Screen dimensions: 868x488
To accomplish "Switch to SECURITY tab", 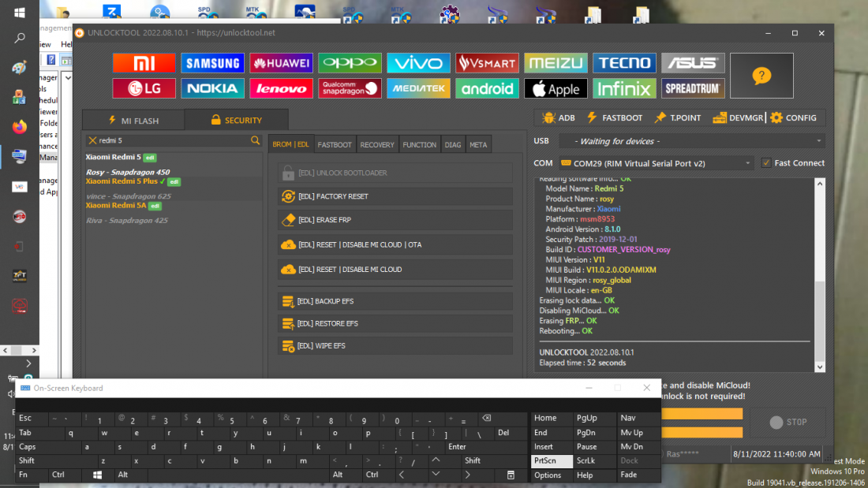I will pyautogui.click(x=237, y=120).
